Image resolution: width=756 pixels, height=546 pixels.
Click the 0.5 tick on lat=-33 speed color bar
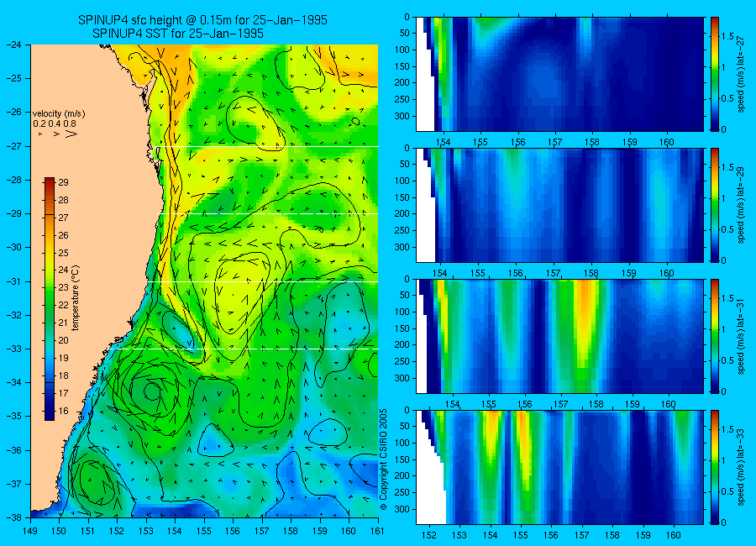(x=727, y=491)
